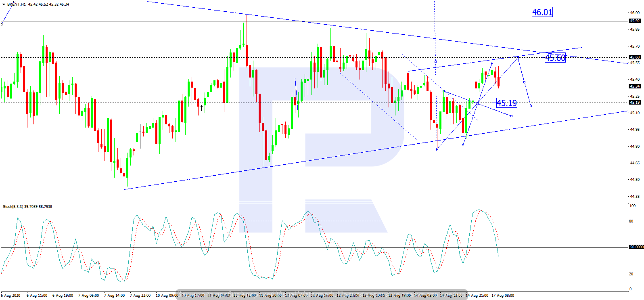
Task: Click the 20 level on the stochastic scale
Action: [x=631, y=274]
